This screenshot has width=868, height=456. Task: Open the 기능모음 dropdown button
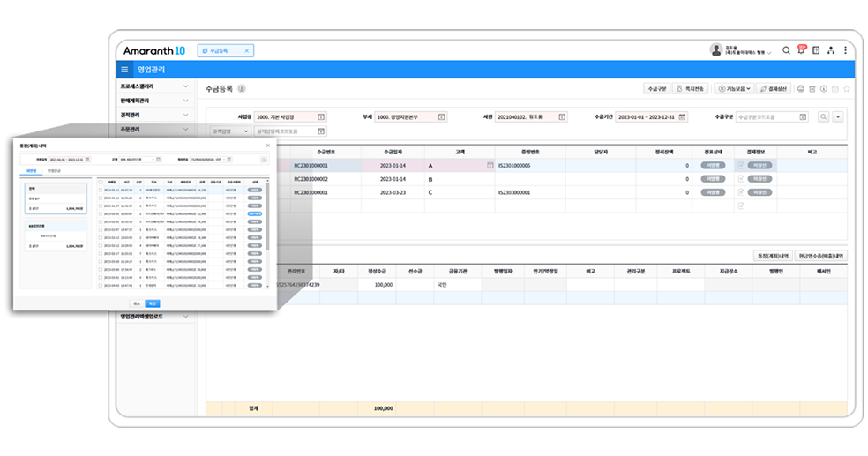tap(734, 88)
